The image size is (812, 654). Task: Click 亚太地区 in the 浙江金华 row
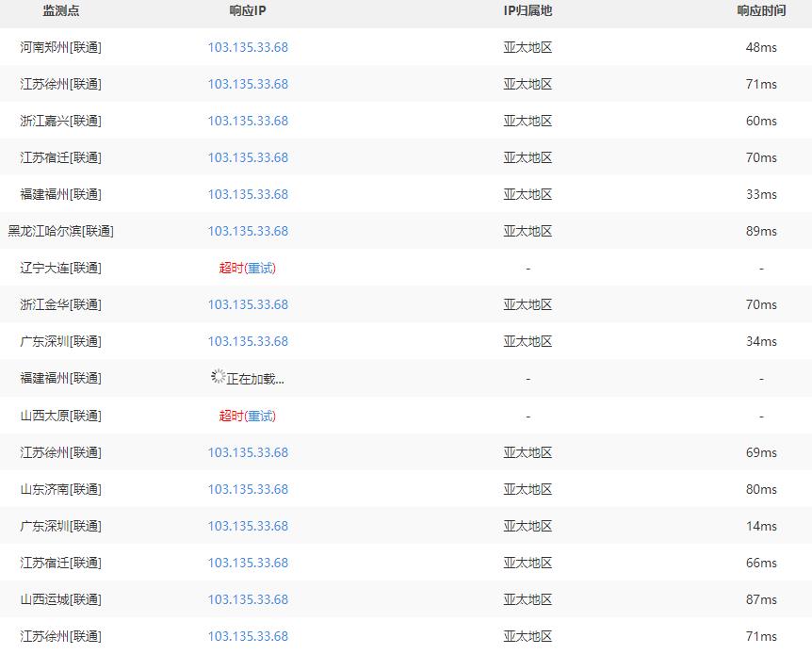pos(528,304)
